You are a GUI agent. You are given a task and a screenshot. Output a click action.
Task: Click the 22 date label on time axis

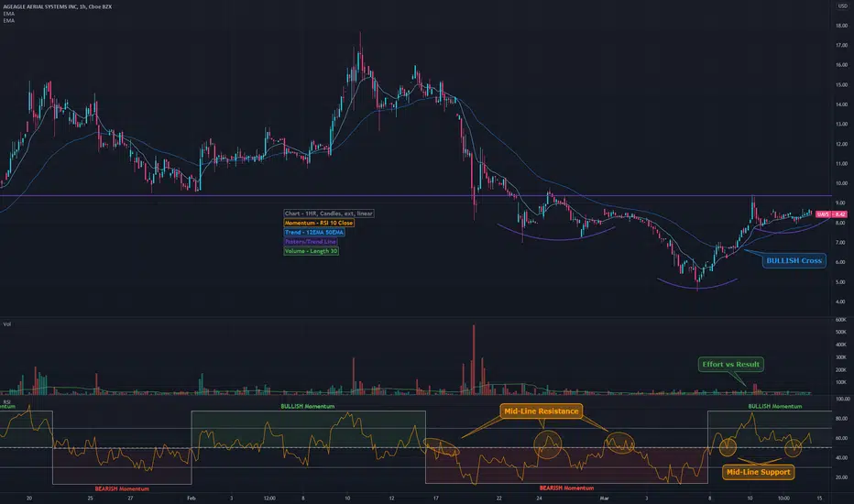tap(498, 498)
